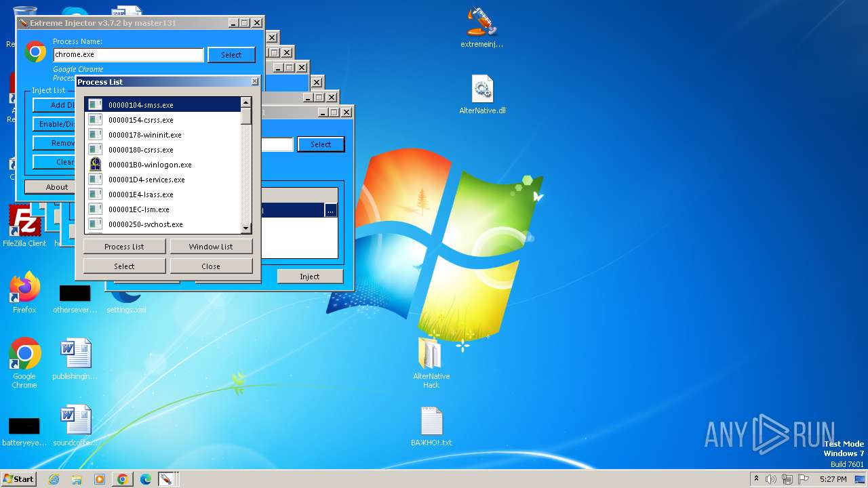868x488 pixels.
Task: Open Internet Explorer in taskbar
Action: tap(54, 479)
